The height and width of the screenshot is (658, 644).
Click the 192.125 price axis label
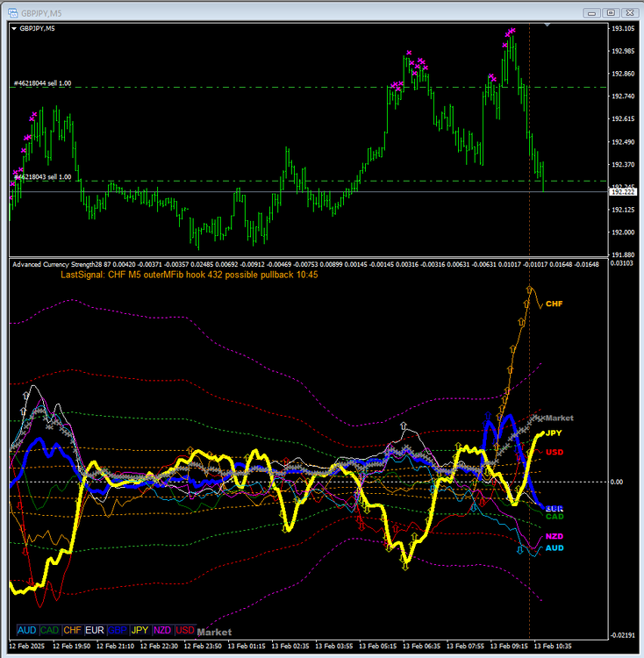pyautogui.click(x=623, y=210)
